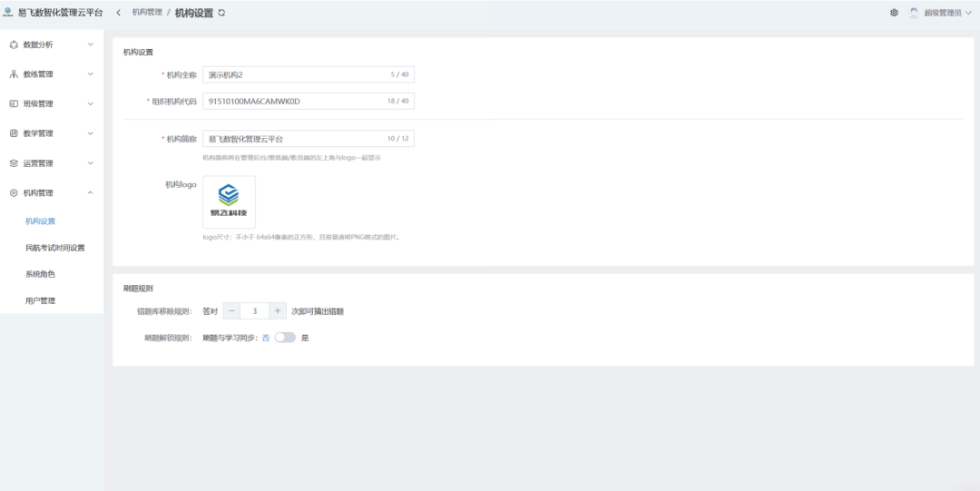Open 教学管理 menu
The image size is (980, 491).
click(x=52, y=133)
